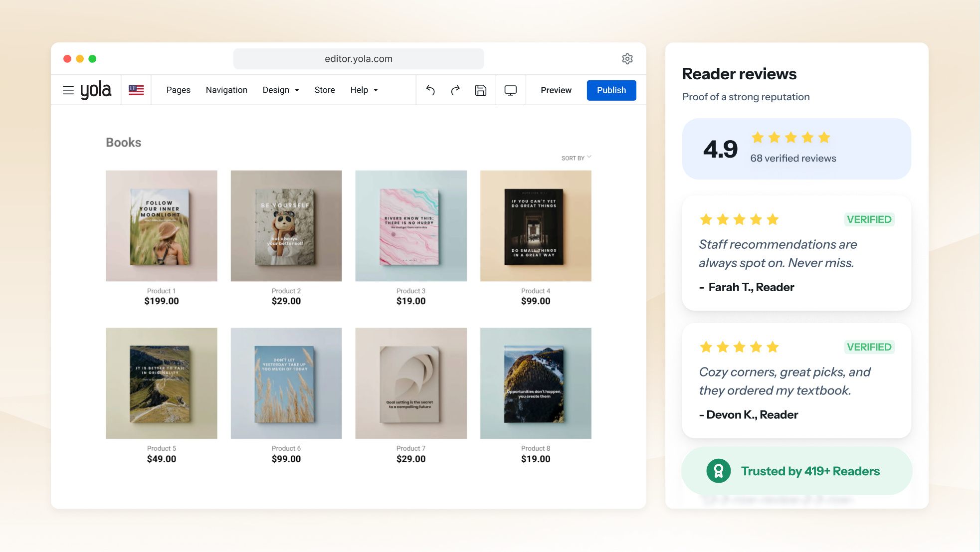Click the US flag language icon

[136, 90]
